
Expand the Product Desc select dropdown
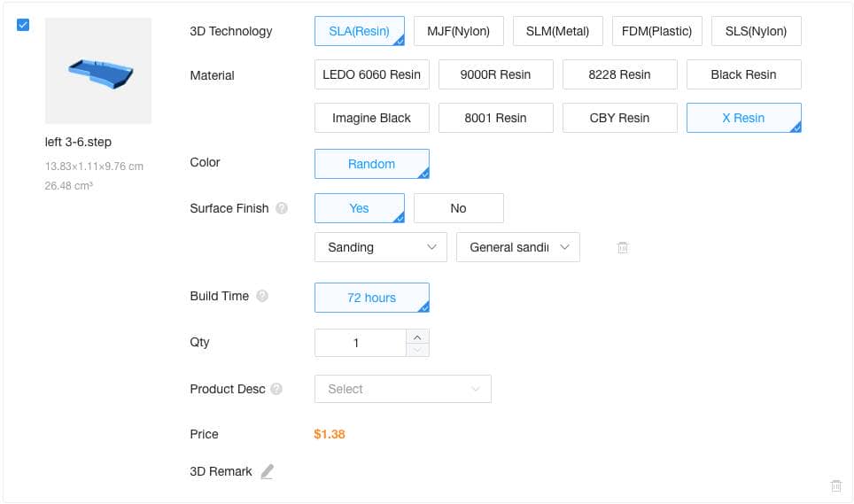point(402,389)
